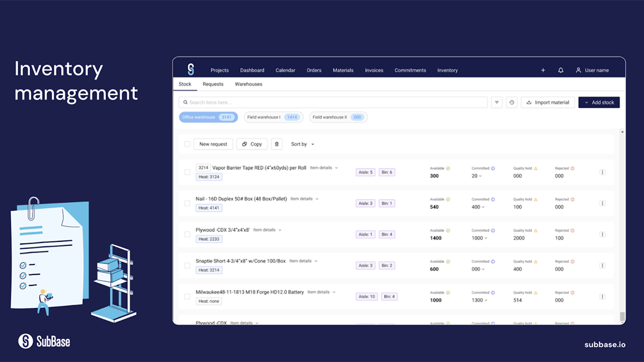Switch to the Warehouses tab
The width and height of the screenshot is (644, 362).
(x=248, y=84)
